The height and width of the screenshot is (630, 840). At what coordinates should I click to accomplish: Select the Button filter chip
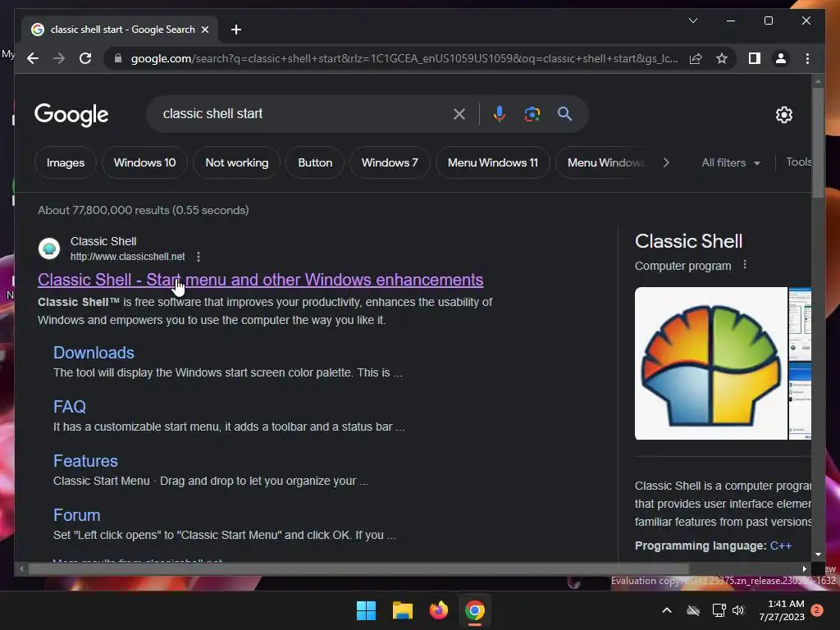315,162
